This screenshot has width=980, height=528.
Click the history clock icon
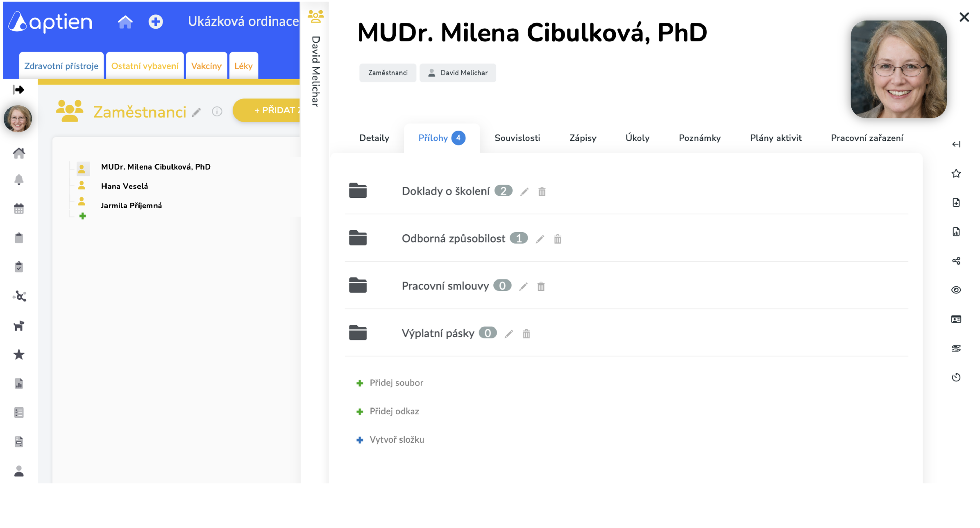coord(955,377)
